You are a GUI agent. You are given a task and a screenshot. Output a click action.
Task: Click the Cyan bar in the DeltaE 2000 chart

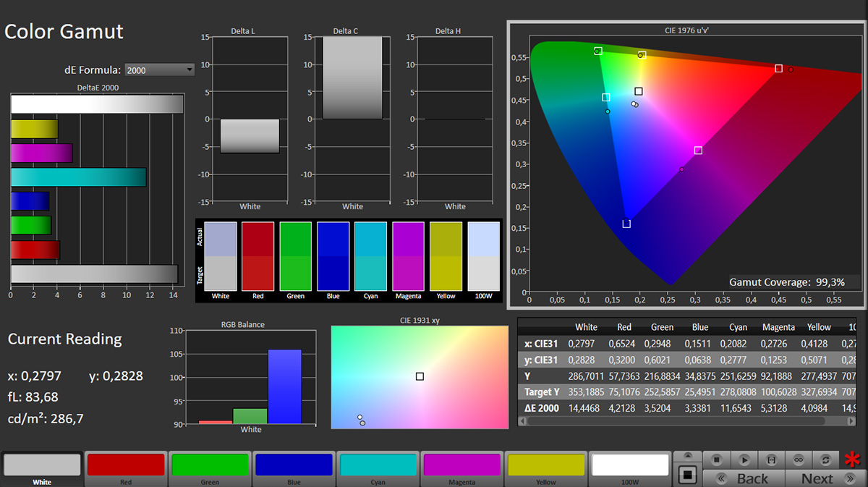click(x=78, y=177)
